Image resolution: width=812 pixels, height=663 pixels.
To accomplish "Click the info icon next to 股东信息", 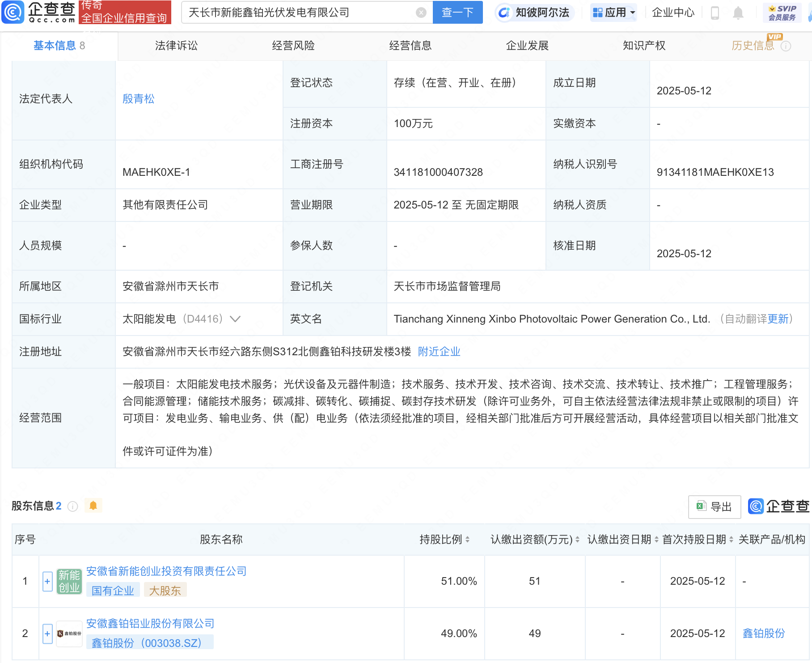I will 72,506.
